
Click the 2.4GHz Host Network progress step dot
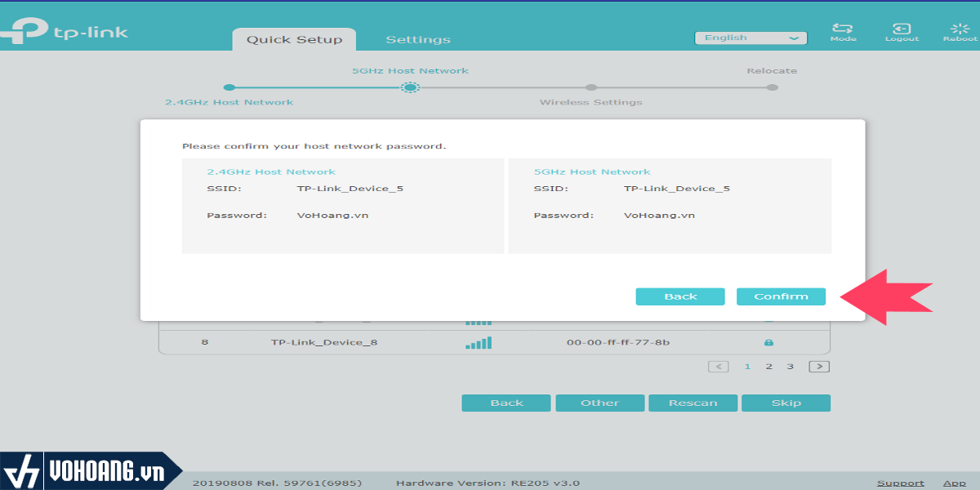pyautogui.click(x=229, y=87)
